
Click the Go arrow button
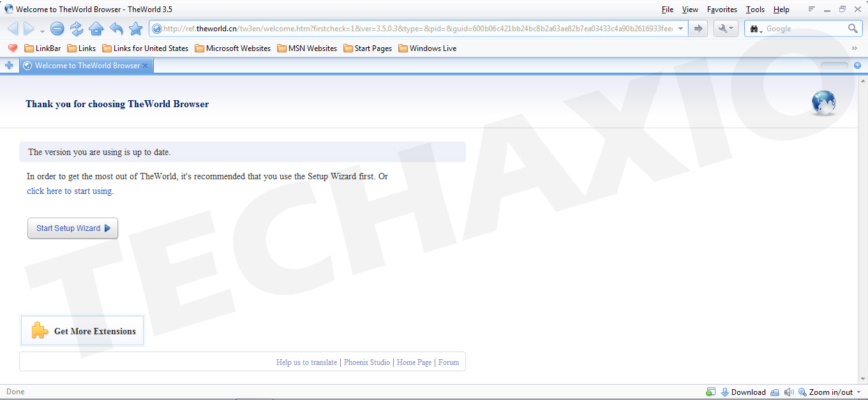(x=698, y=29)
